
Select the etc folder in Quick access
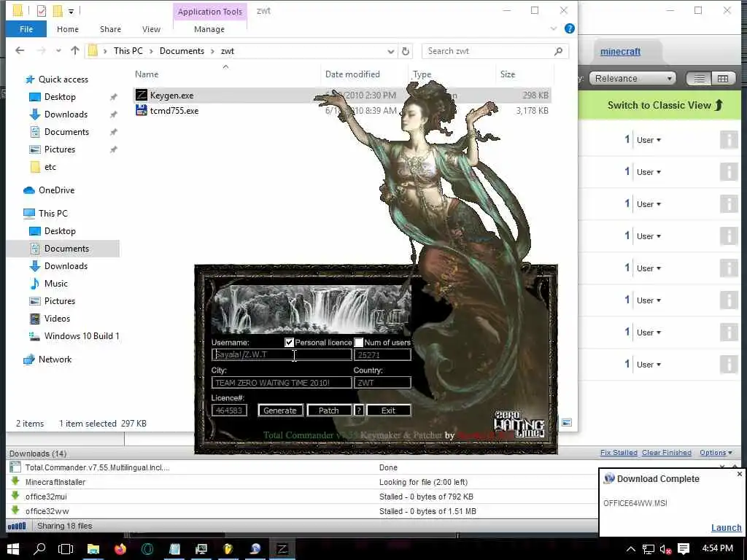50,167
